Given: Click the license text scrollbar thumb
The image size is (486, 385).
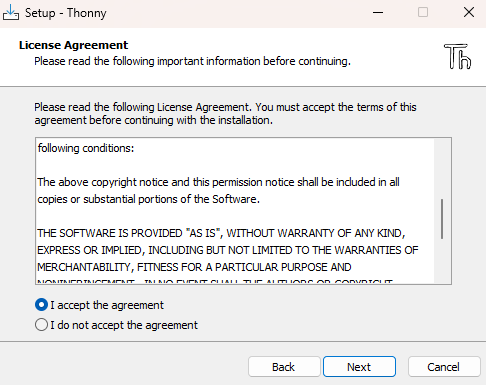Looking at the screenshot, I should click(442, 219).
